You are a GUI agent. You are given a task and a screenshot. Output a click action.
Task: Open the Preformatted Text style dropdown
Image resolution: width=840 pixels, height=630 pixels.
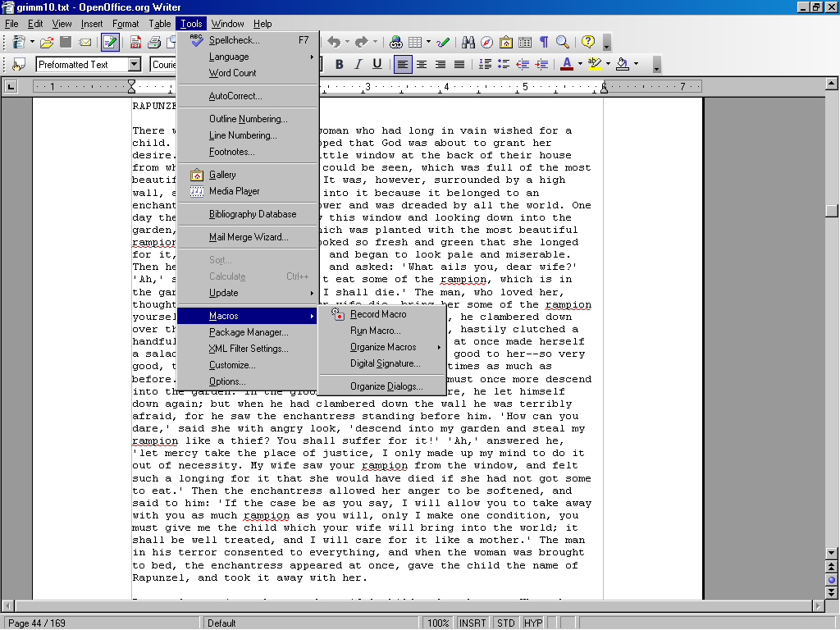coord(135,64)
